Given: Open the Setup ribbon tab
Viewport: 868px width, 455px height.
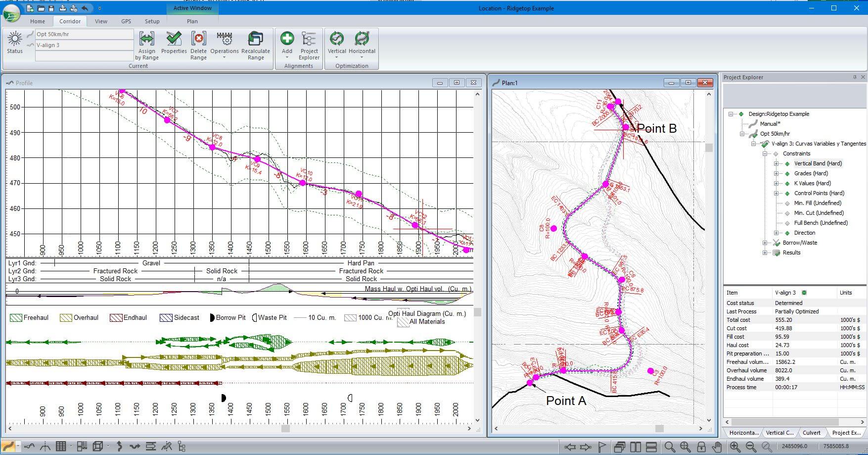Looking at the screenshot, I should click(x=152, y=21).
